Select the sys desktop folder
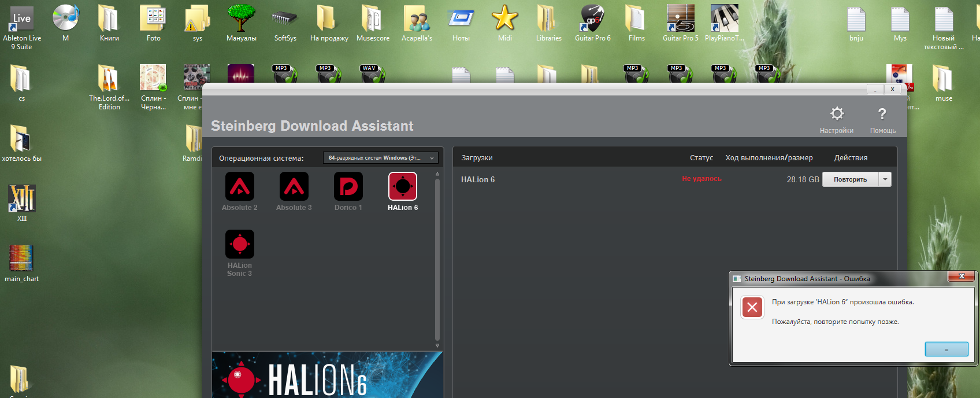Viewport: 980px width, 398px height. click(x=198, y=23)
